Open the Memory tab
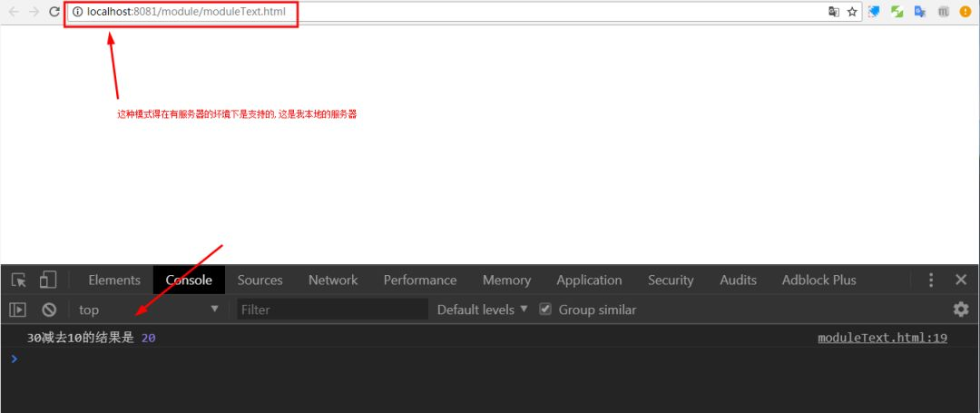This screenshot has height=413, width=980. tap(507, 280)
